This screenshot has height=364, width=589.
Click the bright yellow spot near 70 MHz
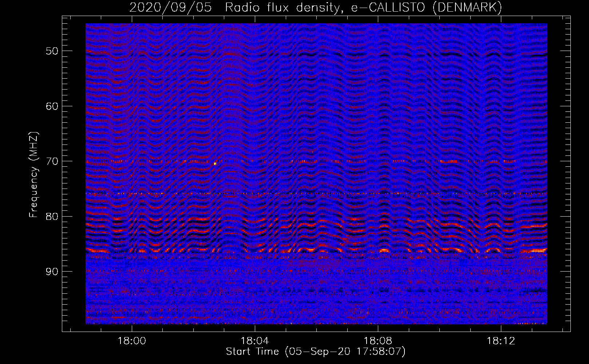point(215,164)
